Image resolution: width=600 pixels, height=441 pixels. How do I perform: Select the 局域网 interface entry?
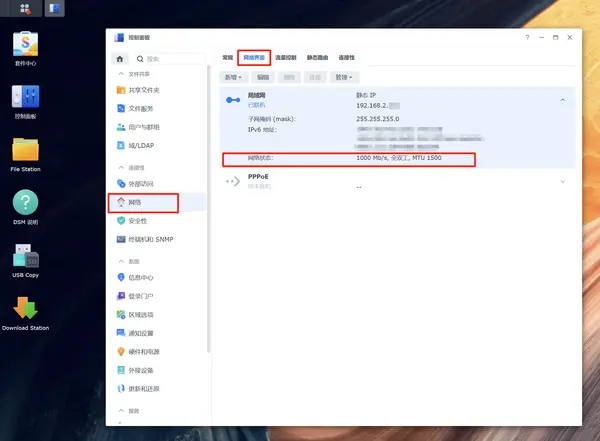397,128
